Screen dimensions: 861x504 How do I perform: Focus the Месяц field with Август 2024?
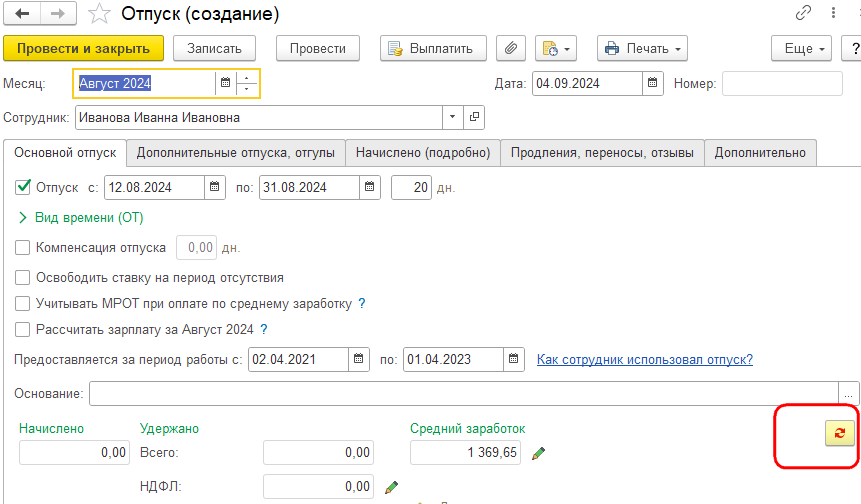[x=145, y=83]
